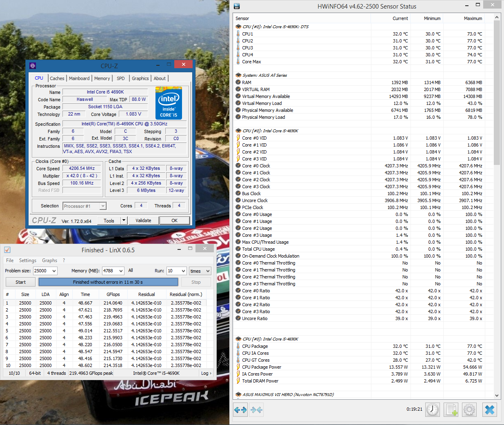
Task: Click the Validate button in CPU-Z
Action: pos(143,220)
